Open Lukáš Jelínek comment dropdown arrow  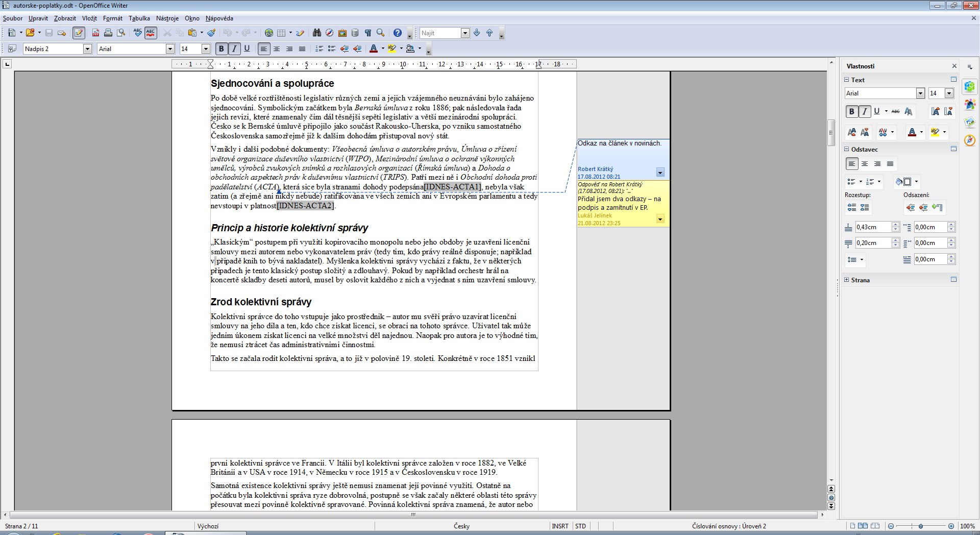point(660,219)
